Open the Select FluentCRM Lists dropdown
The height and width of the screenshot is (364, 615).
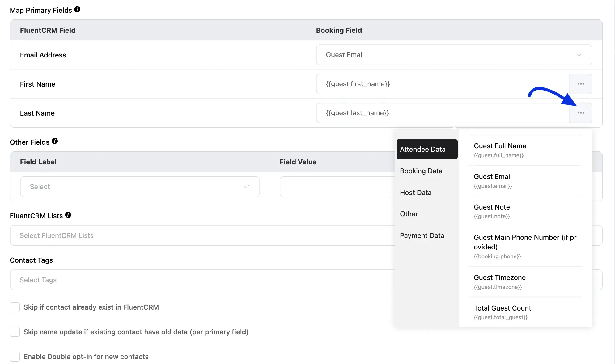click(x=201, y=235)
